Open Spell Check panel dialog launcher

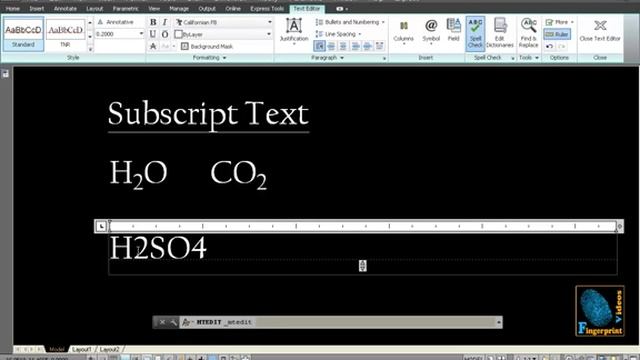click(x=513, y=58)
